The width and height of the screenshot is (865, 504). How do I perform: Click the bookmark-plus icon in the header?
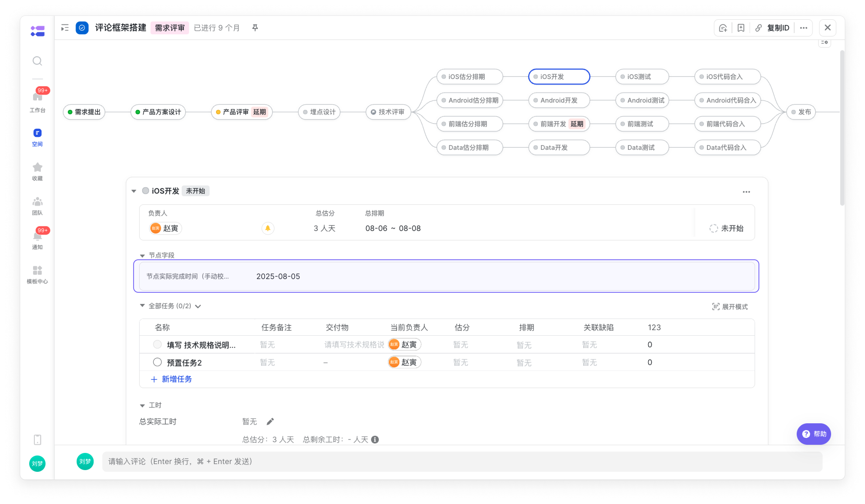coord(741,28)
